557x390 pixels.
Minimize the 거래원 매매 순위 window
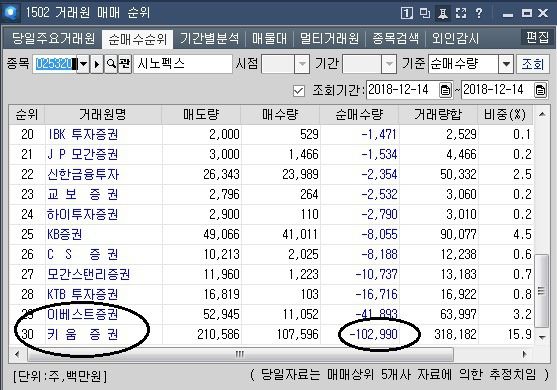coord(508,14)
